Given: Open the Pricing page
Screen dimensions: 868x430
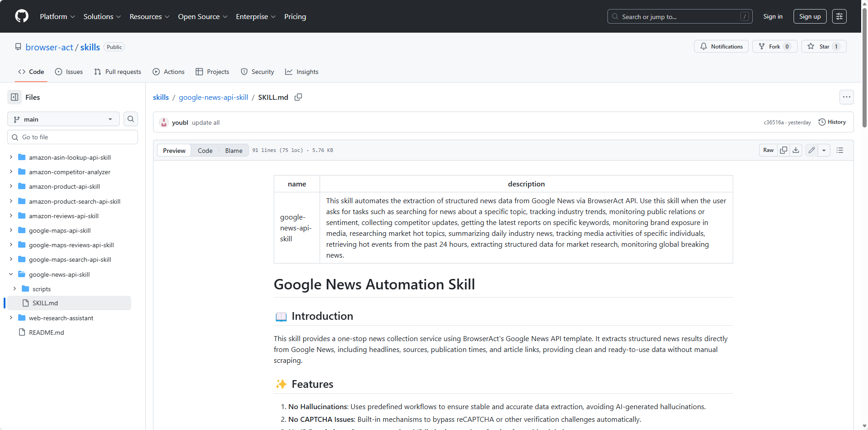Looking at the screenshot, I should tap(295, 16).
